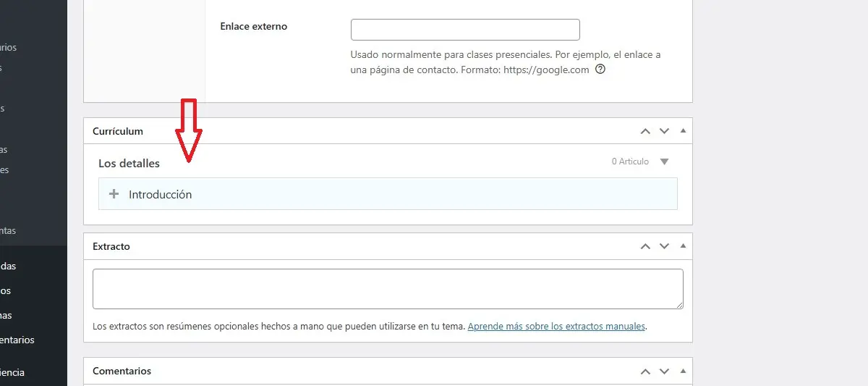Image resolution: width=868 pixels, height=386 pixels.
Task: Select the Introducción curriculum item
Action: coord(388,194)
